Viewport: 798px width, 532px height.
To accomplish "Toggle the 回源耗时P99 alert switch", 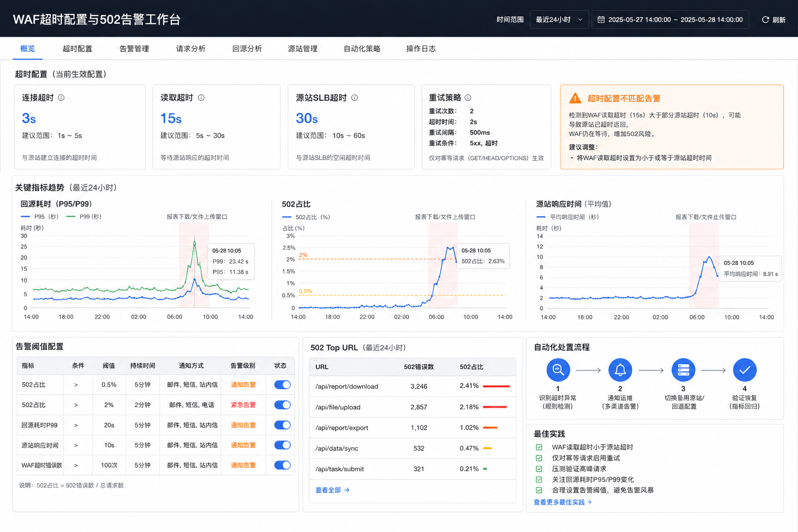I will 283,425.
